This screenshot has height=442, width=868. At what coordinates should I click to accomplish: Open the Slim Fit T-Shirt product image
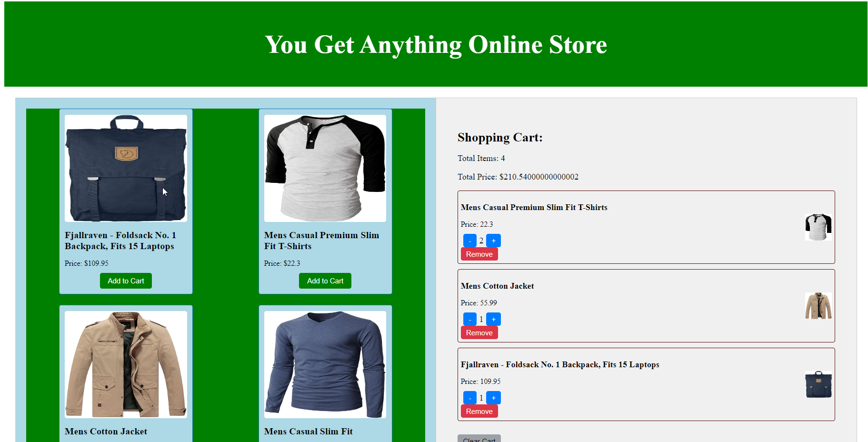(x=325, y=168)
